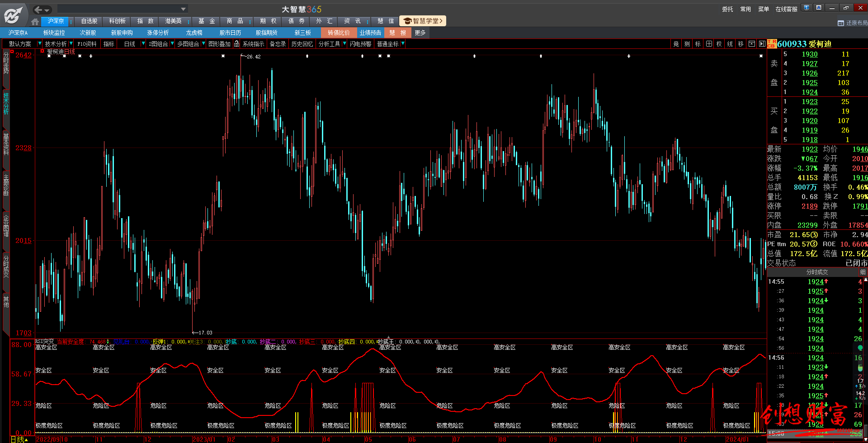
Task: Expand 日线 period dropdown arrow
Action: (143, 44)
